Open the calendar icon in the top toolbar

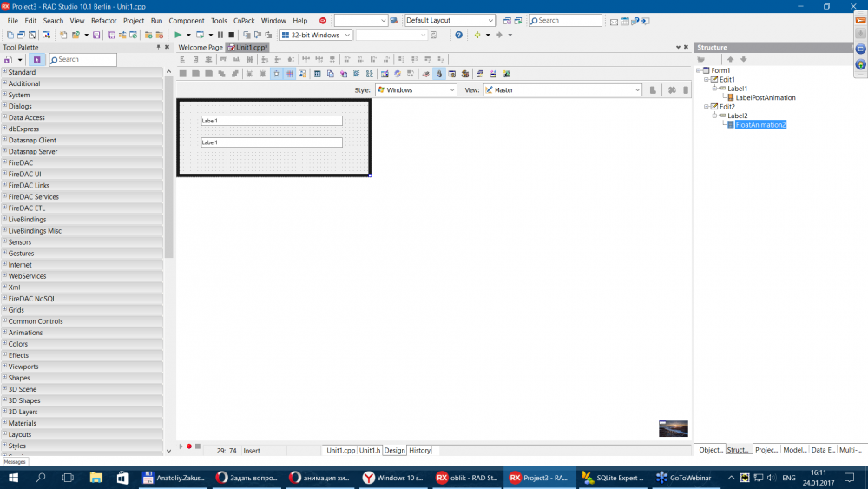(x=624, y=21)
